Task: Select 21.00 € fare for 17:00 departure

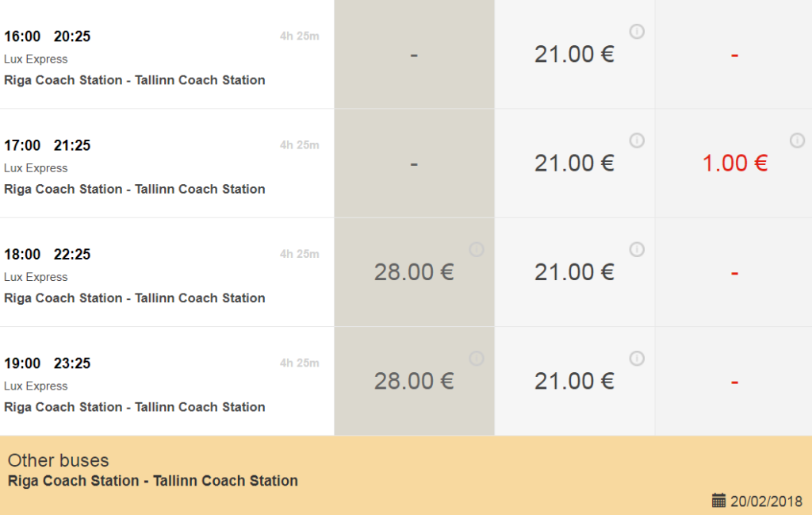Action: (x=574, y=163)
